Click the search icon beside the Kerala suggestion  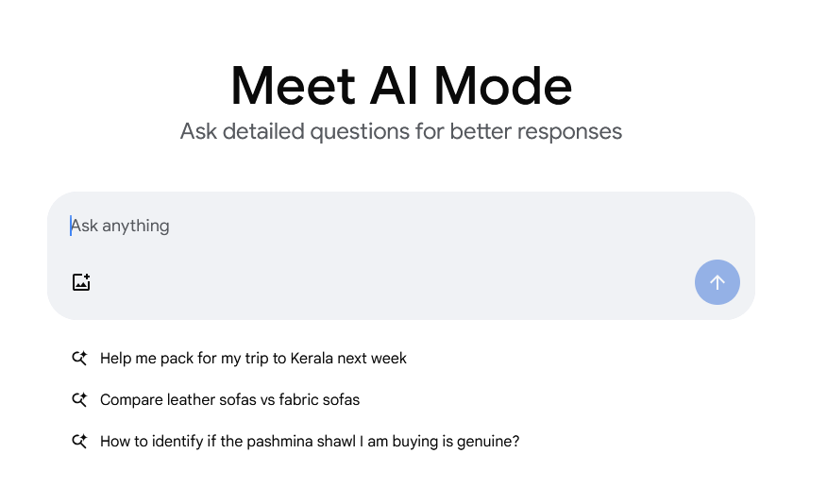80,359
